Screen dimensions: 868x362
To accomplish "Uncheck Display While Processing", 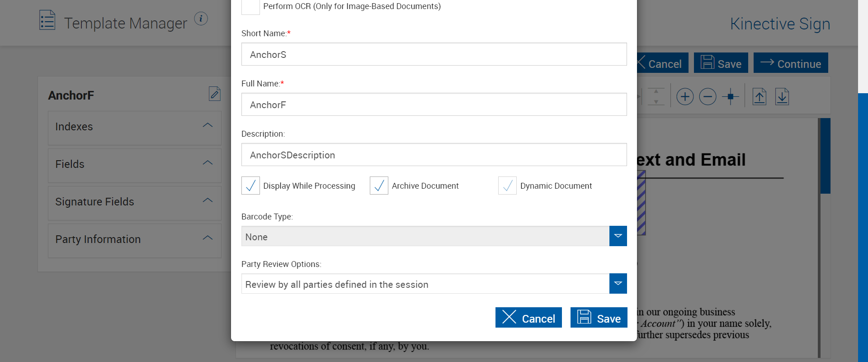I will [x=250, y=186].
